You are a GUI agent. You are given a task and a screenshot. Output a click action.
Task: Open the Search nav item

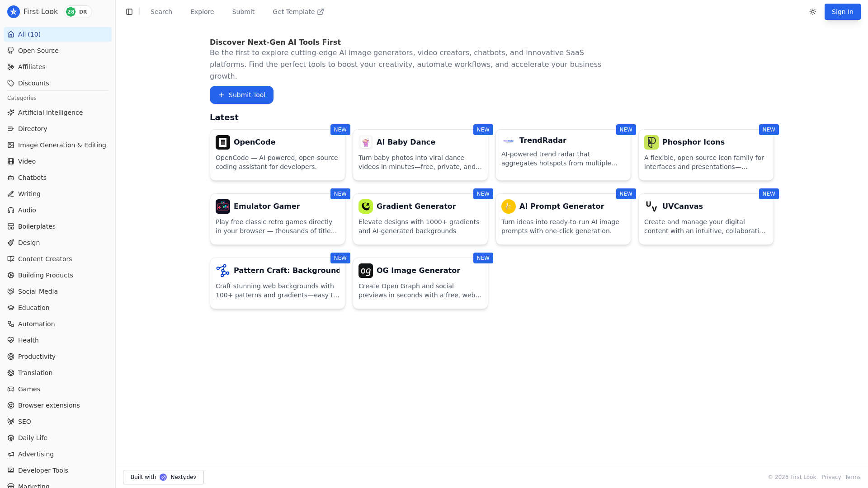[161, 12]
